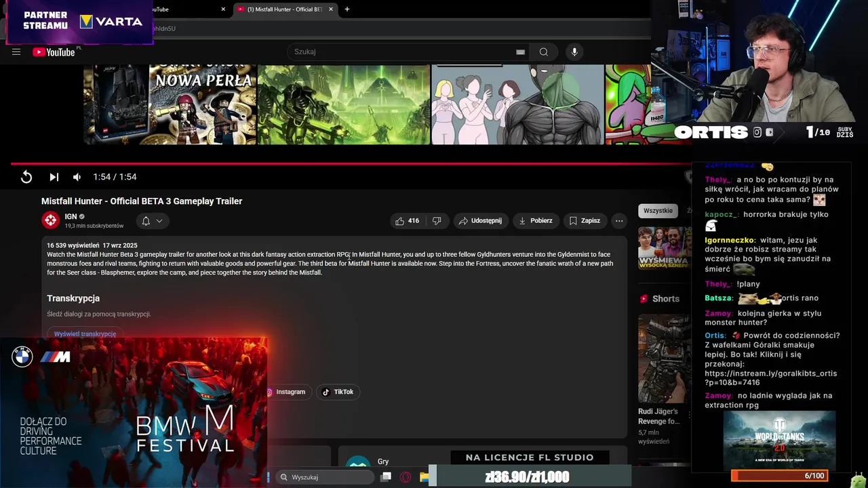Open the Opera browser taskbar icon
Viewport: 868px width, 488px height.
tap(406, 477)
